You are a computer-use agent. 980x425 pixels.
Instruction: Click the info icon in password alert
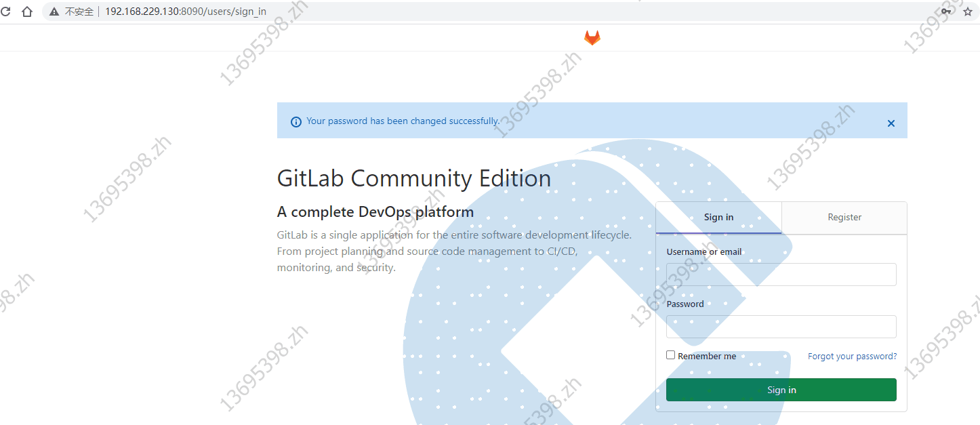(296, 122)
